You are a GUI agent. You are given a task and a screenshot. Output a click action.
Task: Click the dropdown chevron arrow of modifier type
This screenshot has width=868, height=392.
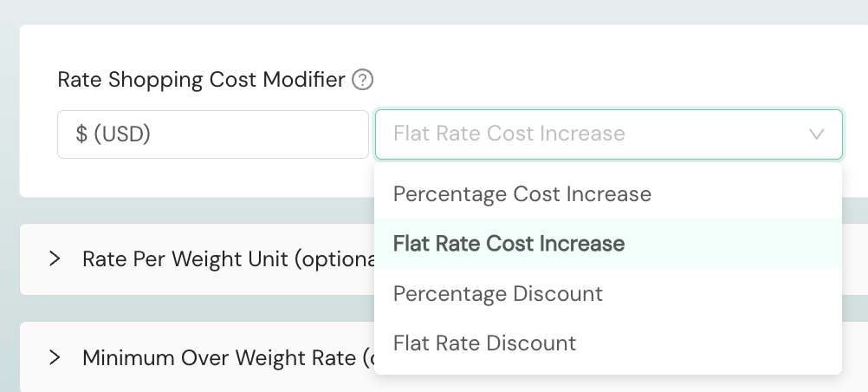click(816, 134)
